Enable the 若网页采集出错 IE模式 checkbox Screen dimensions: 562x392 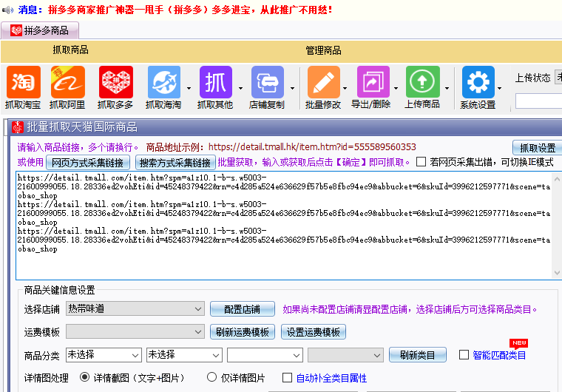coord(421,162)
